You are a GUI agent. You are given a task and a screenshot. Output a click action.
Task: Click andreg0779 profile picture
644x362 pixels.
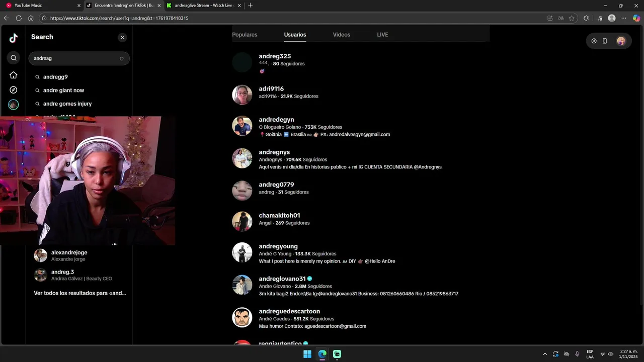pyautogui.click(x=242, y=191)
